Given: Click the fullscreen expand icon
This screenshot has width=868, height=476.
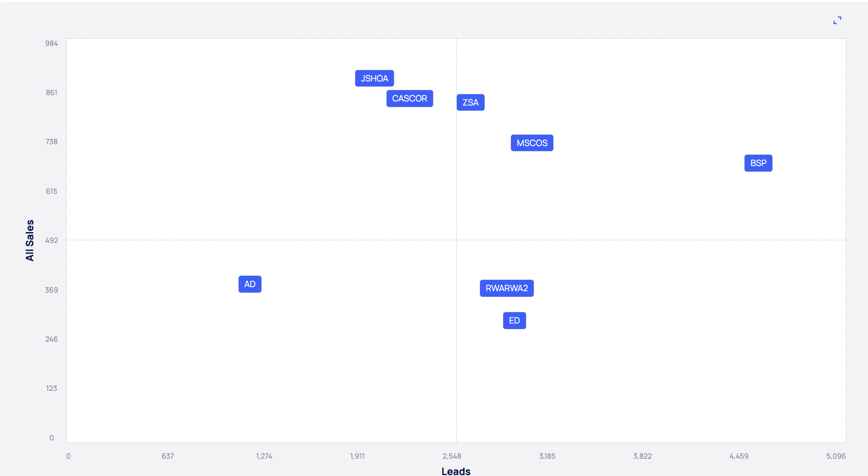Looking at the screenshot, I should point(837,20).
